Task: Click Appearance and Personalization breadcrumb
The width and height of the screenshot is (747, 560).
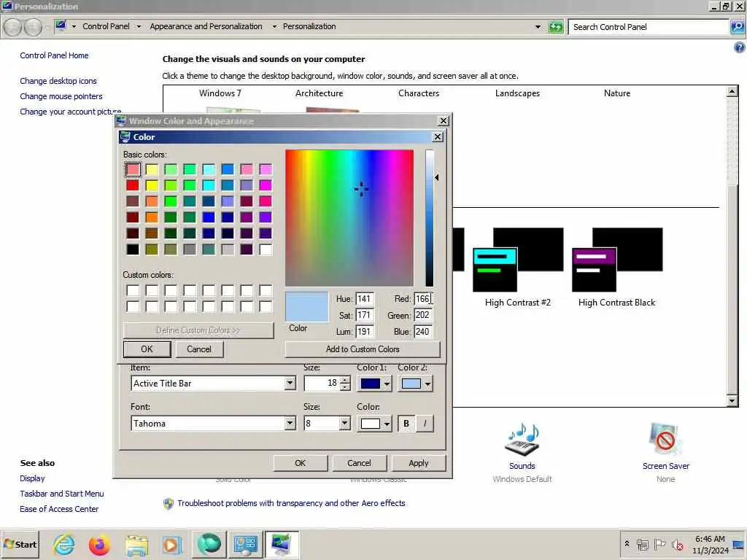Action: [206, 26]
